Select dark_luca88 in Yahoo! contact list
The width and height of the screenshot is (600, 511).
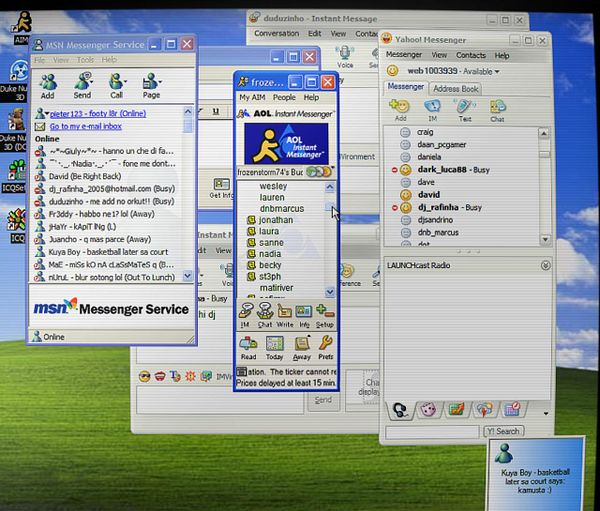tap(442, 170)
